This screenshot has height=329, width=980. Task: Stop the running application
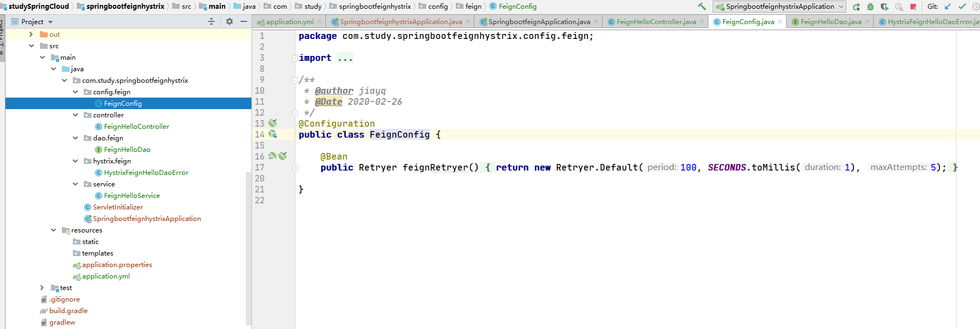[913, 7]
